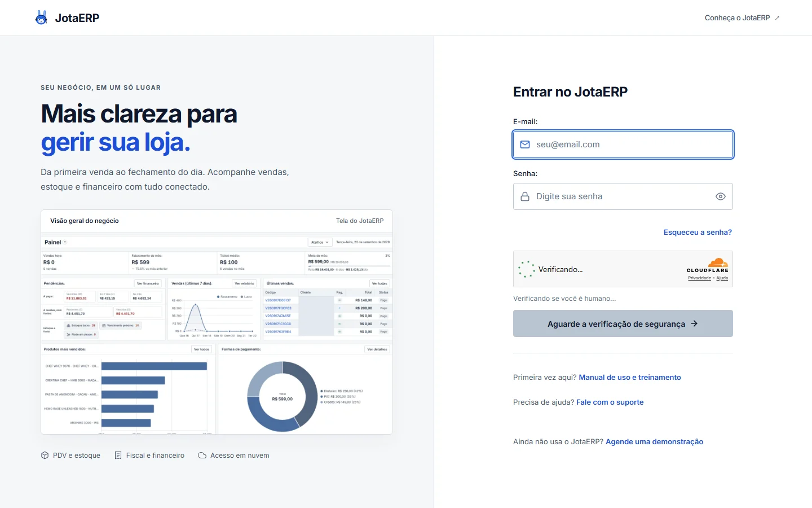This screenshot has width=812, height=508.
Task: Click Ver todas in preview Últimas vendas panel
Action: click(x=379, y=283)
